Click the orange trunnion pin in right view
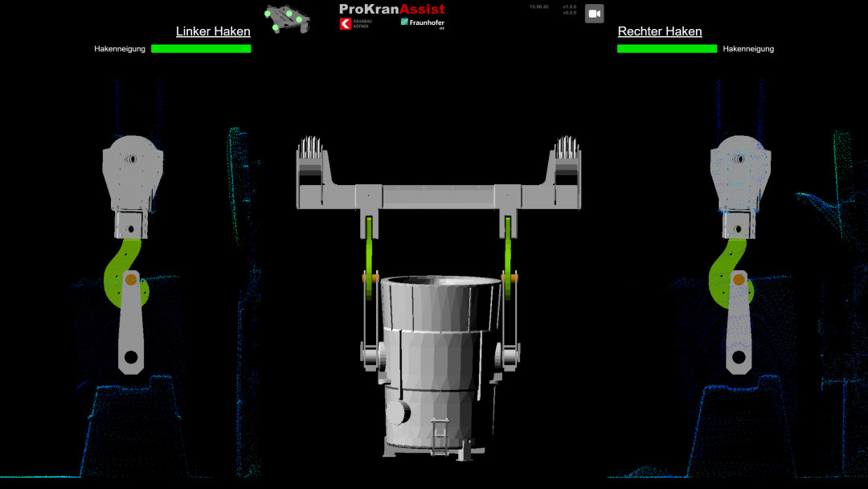This screenshot has height=489, width=868. coord(739,280)
